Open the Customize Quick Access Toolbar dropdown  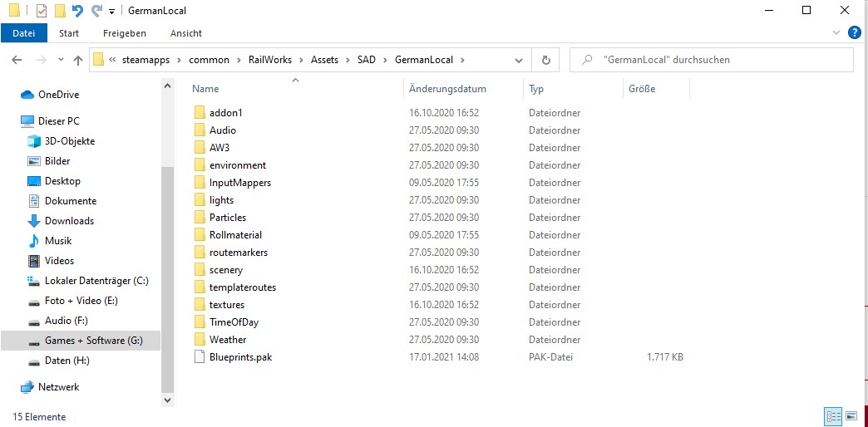point(111,12)
